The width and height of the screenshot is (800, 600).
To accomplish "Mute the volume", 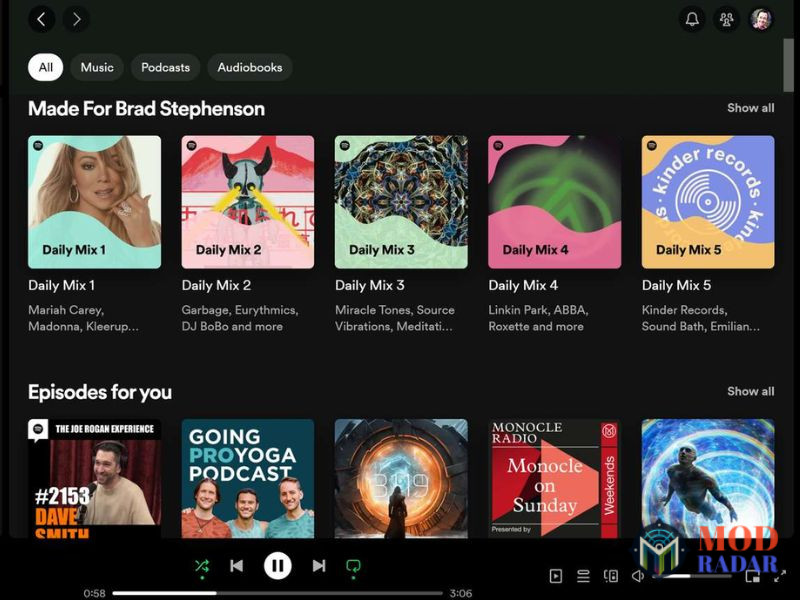I will [x=639, y=576].
